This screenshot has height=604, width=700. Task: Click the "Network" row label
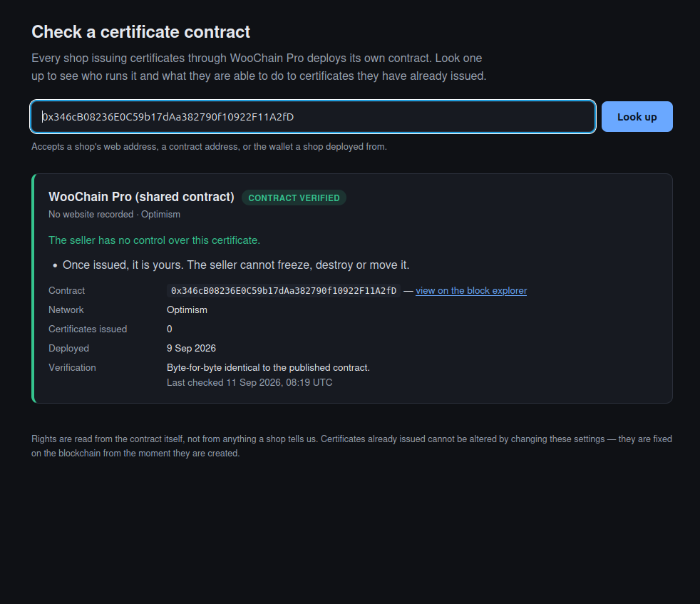pyautogui.click(x=66, y=309)
